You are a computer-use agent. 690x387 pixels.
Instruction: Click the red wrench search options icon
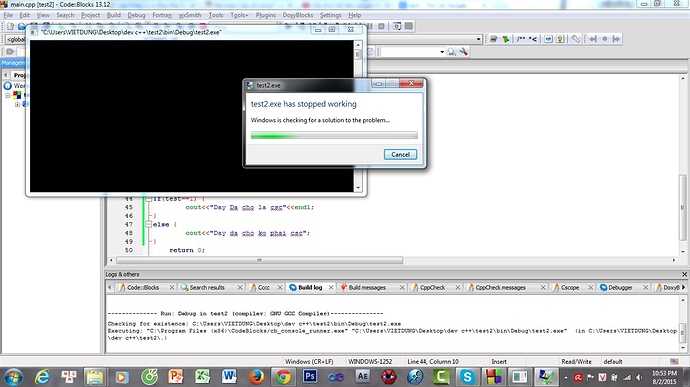tap(464, 52)
